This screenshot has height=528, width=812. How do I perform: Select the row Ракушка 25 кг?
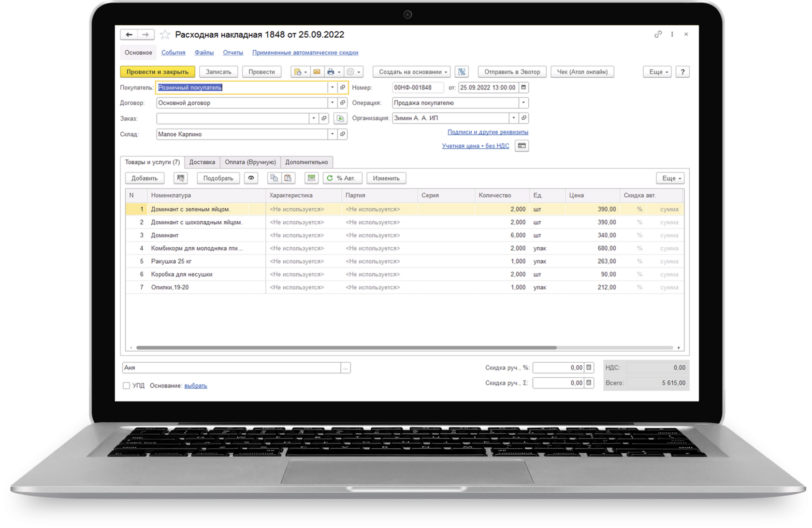point(405,261)
